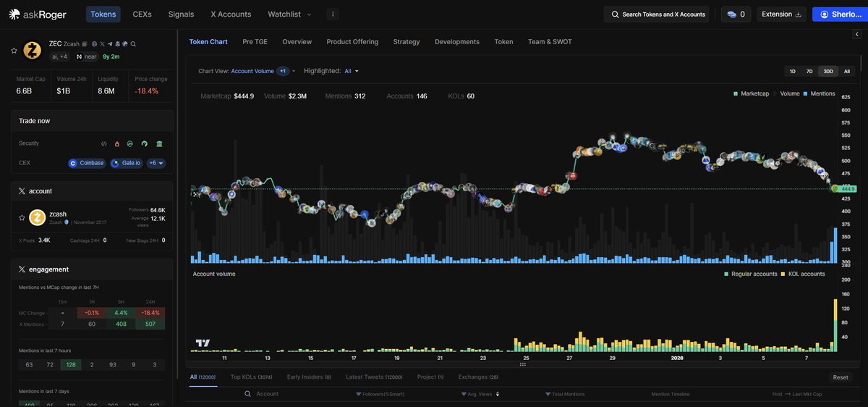Star the zcash X account
868x407 pixels.
[x=22, y=217]
